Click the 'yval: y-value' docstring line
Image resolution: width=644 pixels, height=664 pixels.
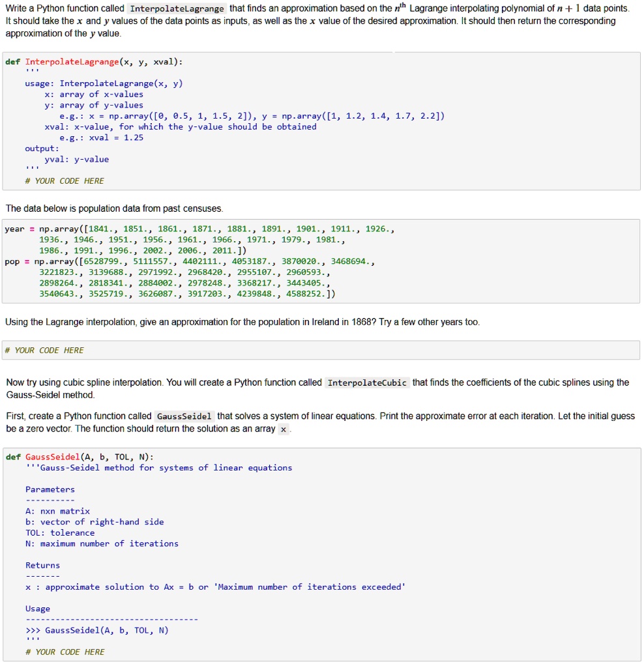(77, 160)
